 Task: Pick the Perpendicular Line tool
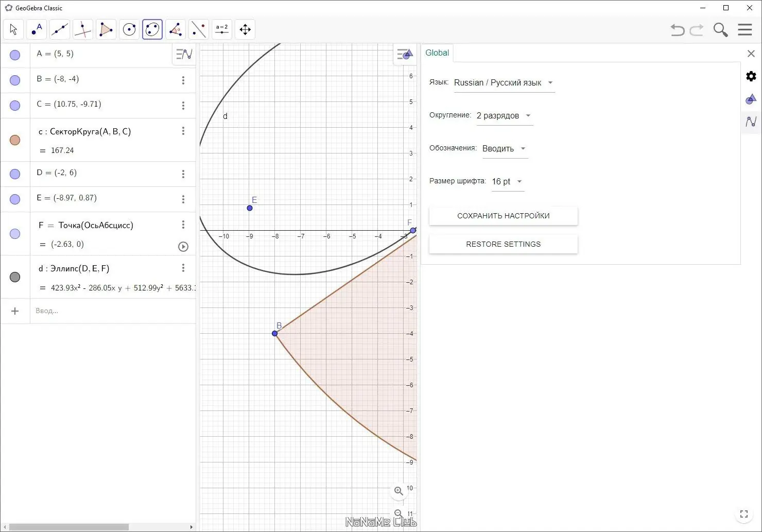pos(83,29)
